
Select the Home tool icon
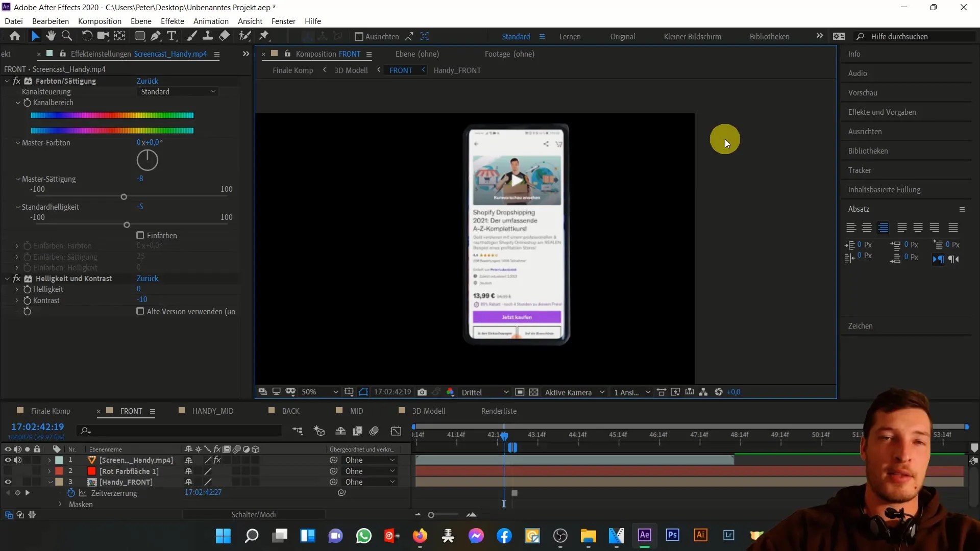point(15,36)
